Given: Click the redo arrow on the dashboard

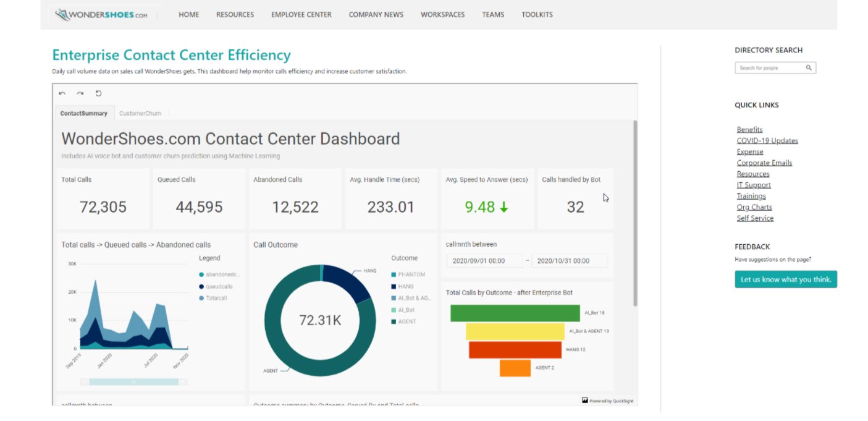Looking at the screenshot, I should 80,93.
